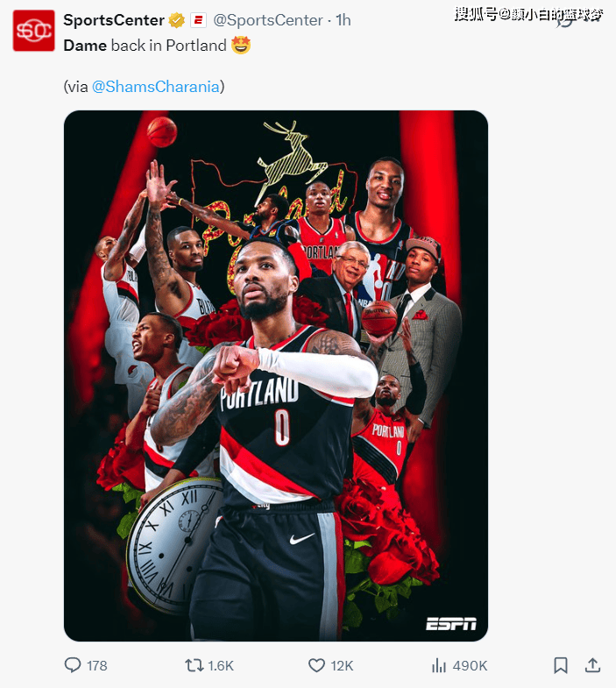This screenshot has width=616, height=688.
Task: Open replies via the comment bubble icon
Action: (x=73, y=665)
